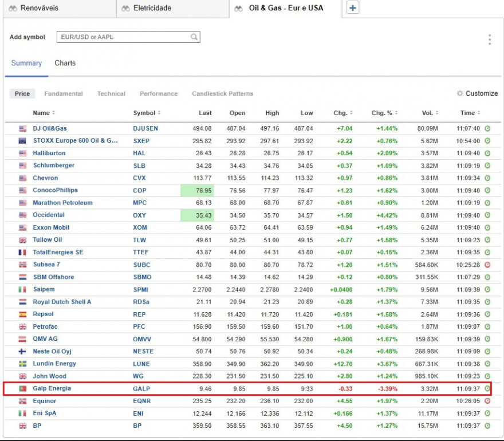Click the UK flag beside Tullow Oil
The image size is (504, 441).
22,240
